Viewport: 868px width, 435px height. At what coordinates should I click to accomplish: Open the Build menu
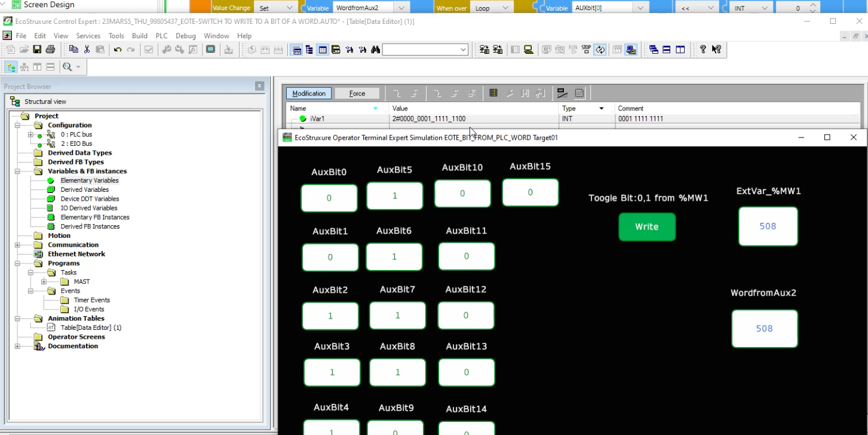pos(140,36)
